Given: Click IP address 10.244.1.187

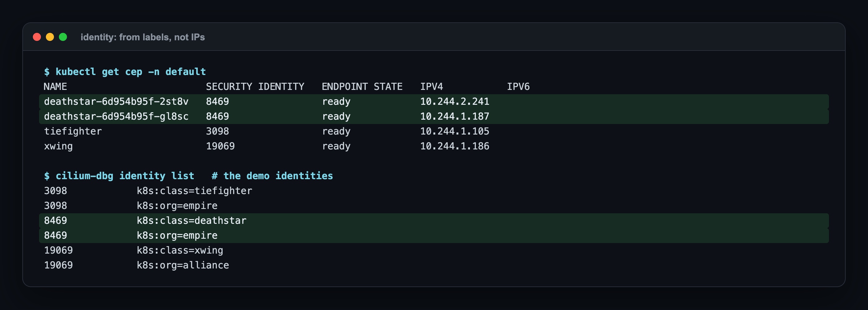Looking at the screenshot, I should pyautogui.click(x=454, y=116).
